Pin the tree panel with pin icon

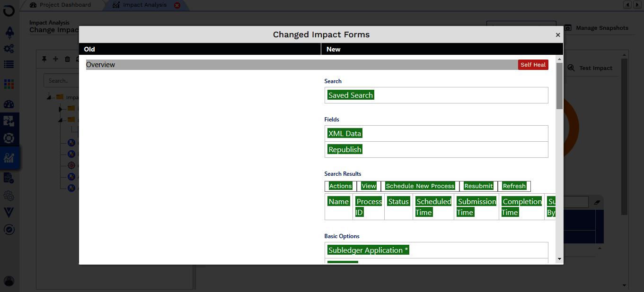point(44,59)
